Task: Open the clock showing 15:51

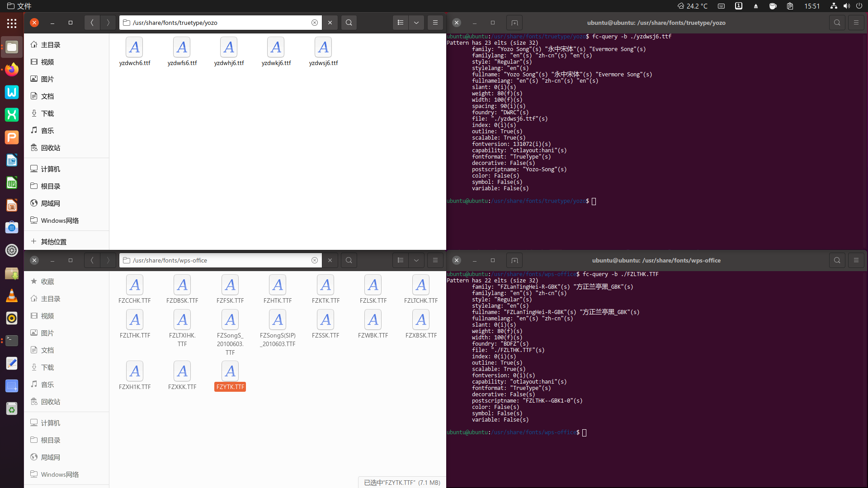Action: pos(812,6)
